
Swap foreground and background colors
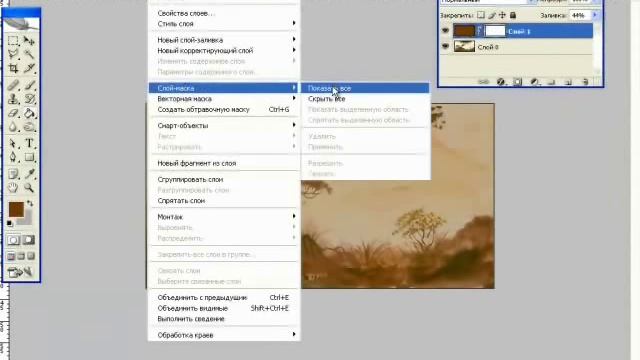pyautogui.click(x=30, y=203)
